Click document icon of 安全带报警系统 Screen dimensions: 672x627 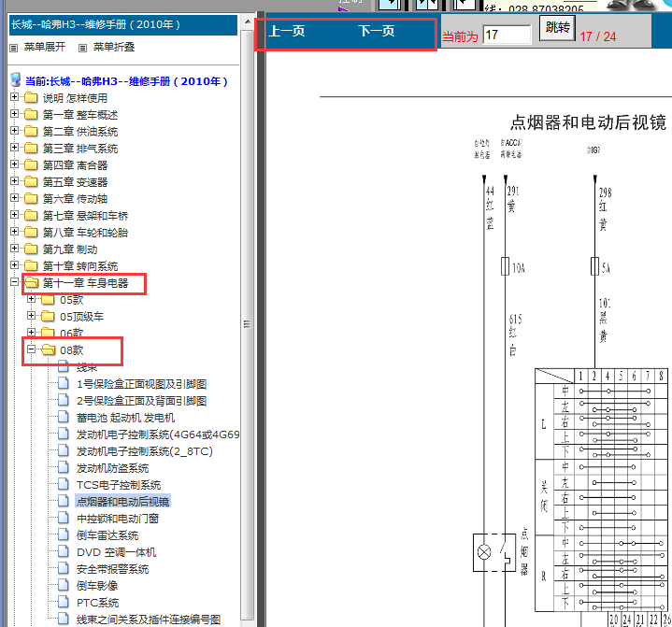coord(64,568)
